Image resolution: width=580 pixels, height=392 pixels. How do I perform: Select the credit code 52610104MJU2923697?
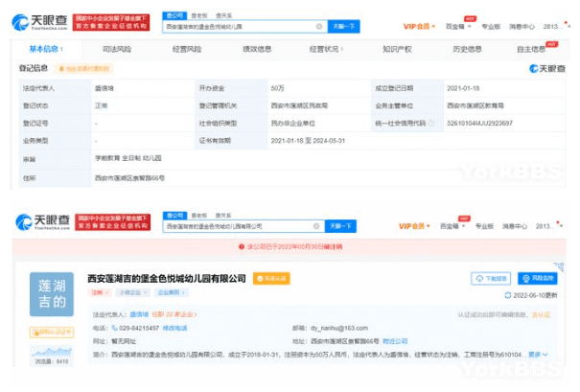click(x=479, y=123)
